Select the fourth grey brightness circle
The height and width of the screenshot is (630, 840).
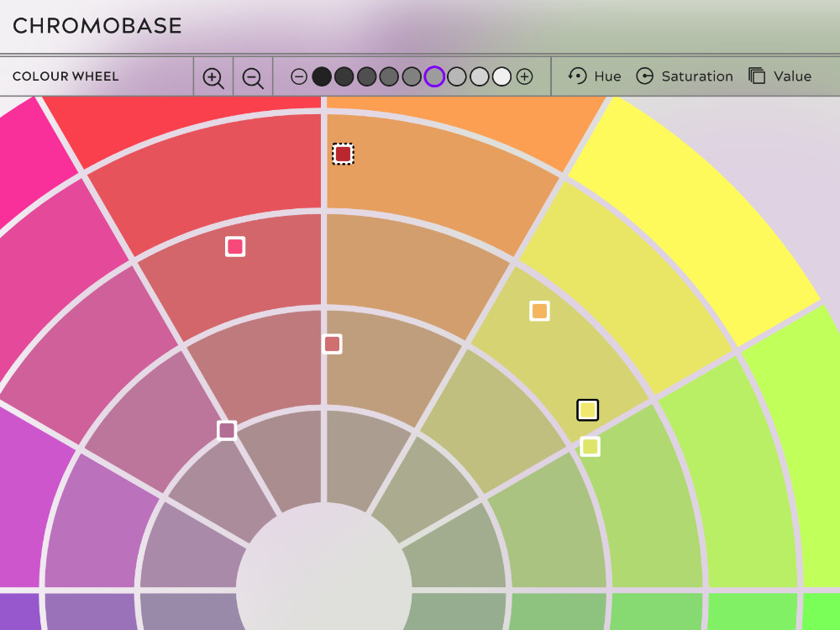389,76
